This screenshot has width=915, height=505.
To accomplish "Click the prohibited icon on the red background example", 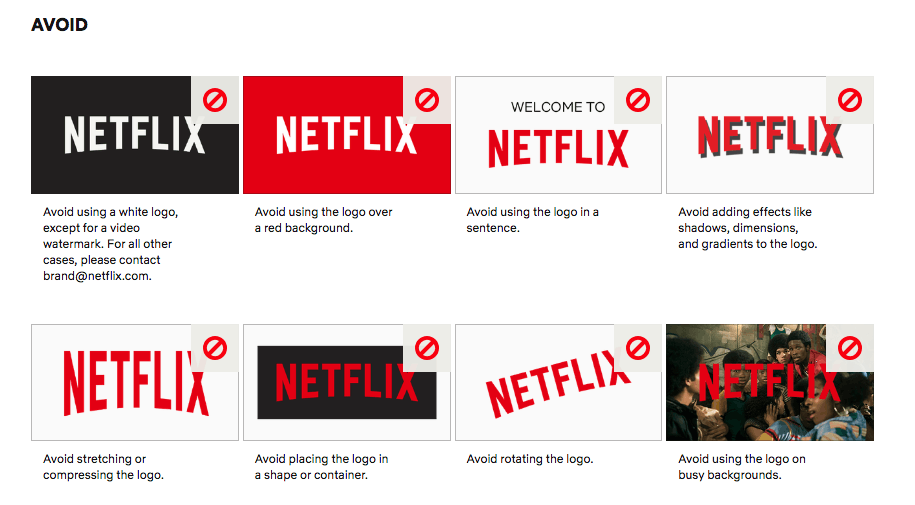I will pos(427,100).
